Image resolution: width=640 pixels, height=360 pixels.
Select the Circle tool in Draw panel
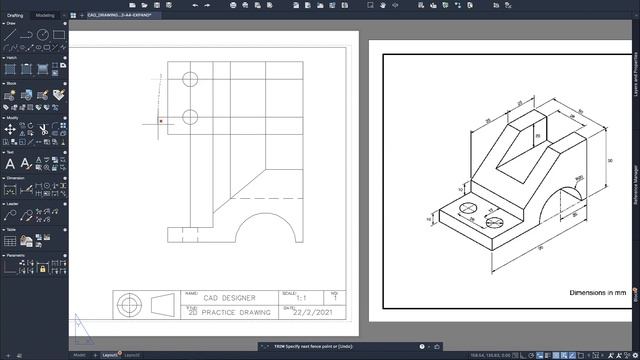pos(43,35)
